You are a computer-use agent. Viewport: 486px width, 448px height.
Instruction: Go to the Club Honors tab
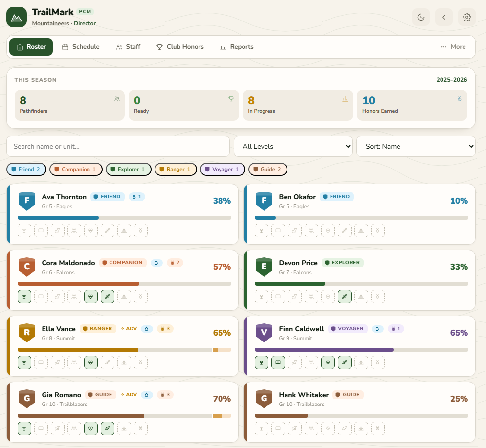click(x=180, y=47)
